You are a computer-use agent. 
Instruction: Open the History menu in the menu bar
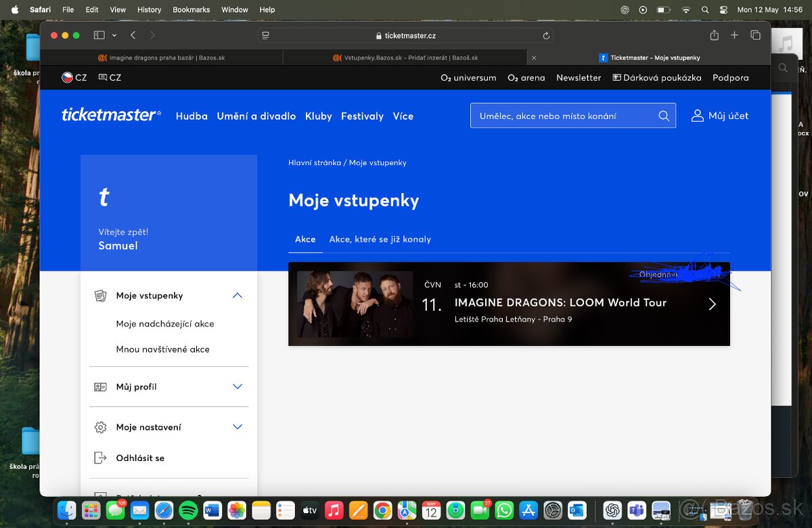tap(150, 9)
